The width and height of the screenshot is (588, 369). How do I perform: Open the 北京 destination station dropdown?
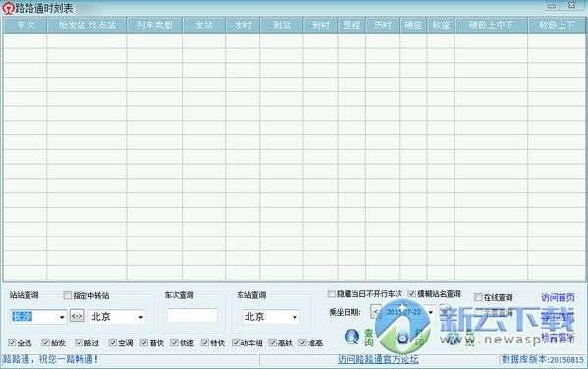pyautogui.click(x=141, y=317)
